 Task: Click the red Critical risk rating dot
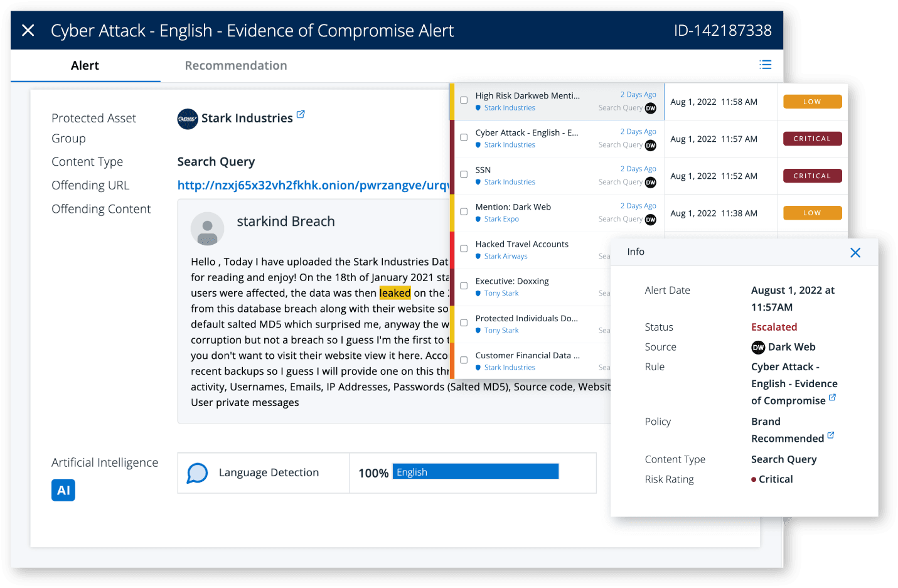pos(754,479)
